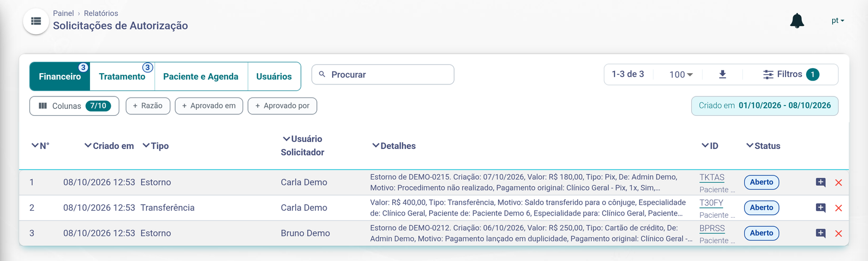Screen dimensions: 868x261
Task: Sort by the Criado em column
Action: (109, 146)
